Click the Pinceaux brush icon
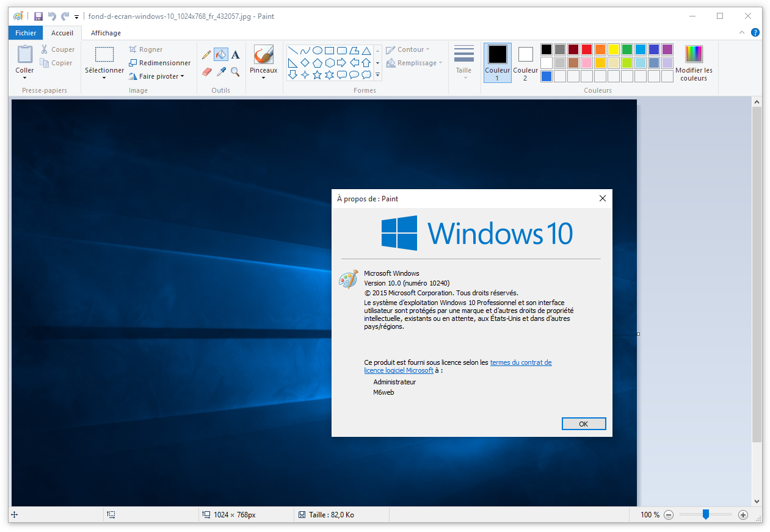This screenshot has width=770, height=532. click(264, 55)
